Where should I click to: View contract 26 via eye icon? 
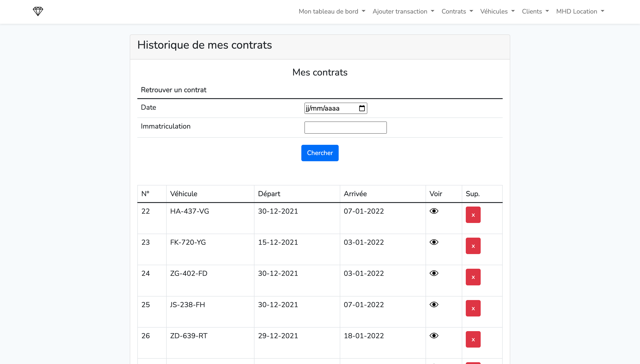pyautogui.click(x=434, y=336)
